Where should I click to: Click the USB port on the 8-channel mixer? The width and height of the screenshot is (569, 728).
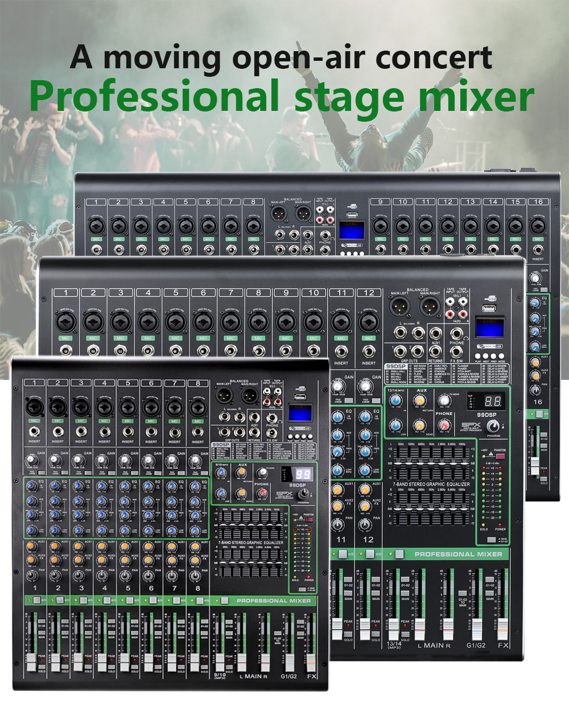coord(300,397)
